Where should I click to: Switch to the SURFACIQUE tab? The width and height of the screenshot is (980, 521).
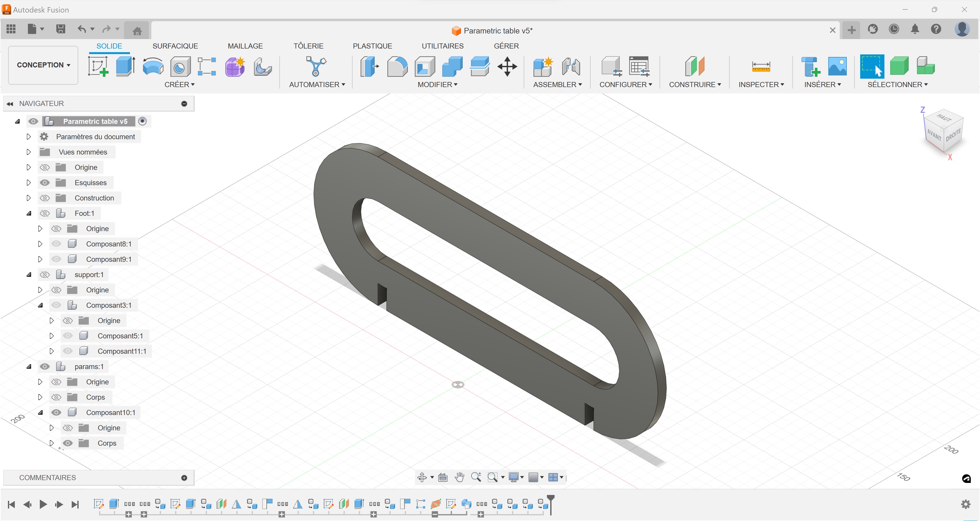[x=175, y=46]
